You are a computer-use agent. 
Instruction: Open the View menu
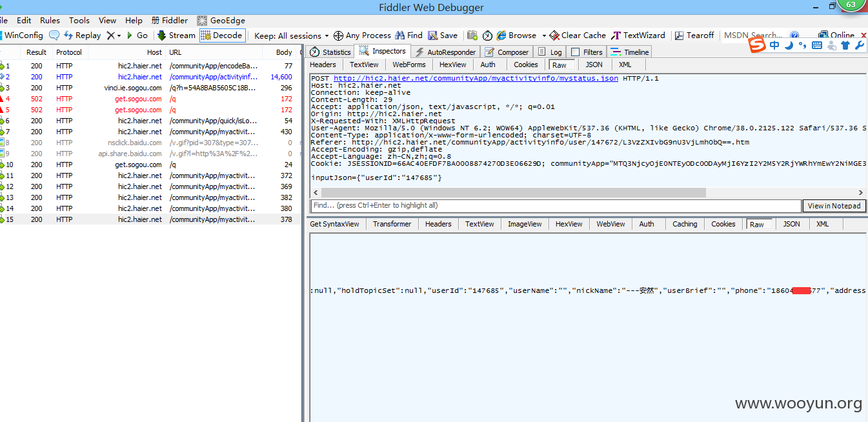click(108, 21)
